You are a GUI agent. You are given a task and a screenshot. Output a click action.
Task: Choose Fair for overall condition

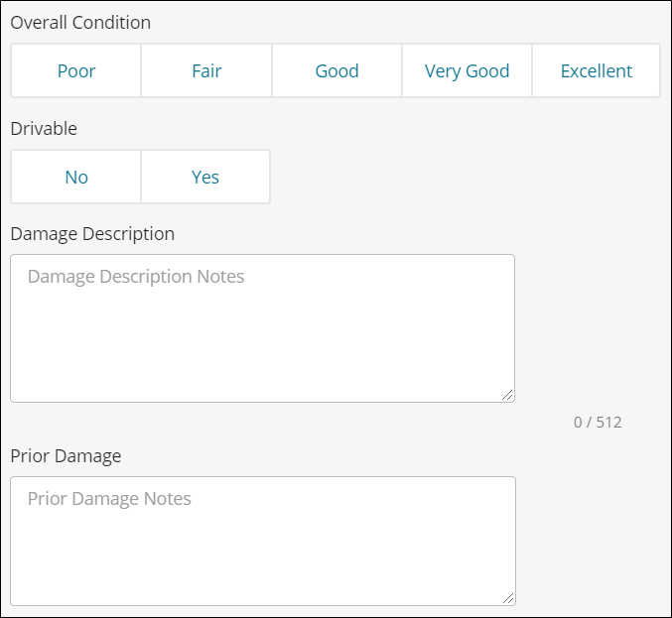pyautogui.click(x=206, y=71)
